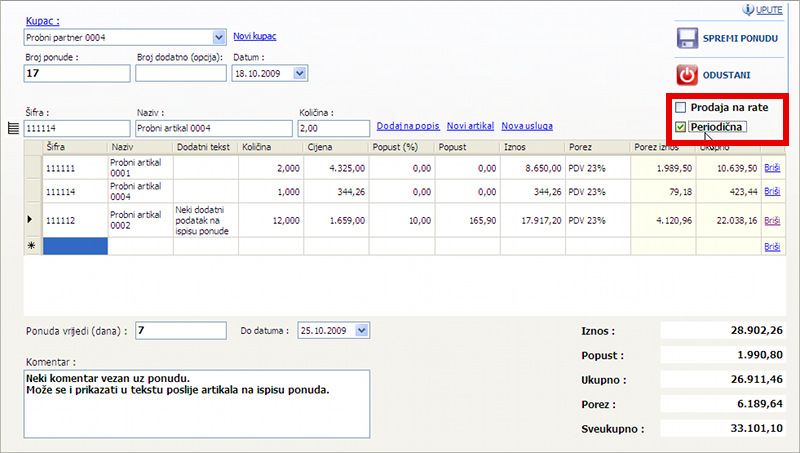Click the list icon beside Šifra field
Screen dimensions: 800x453
click(x=14, y=128)
